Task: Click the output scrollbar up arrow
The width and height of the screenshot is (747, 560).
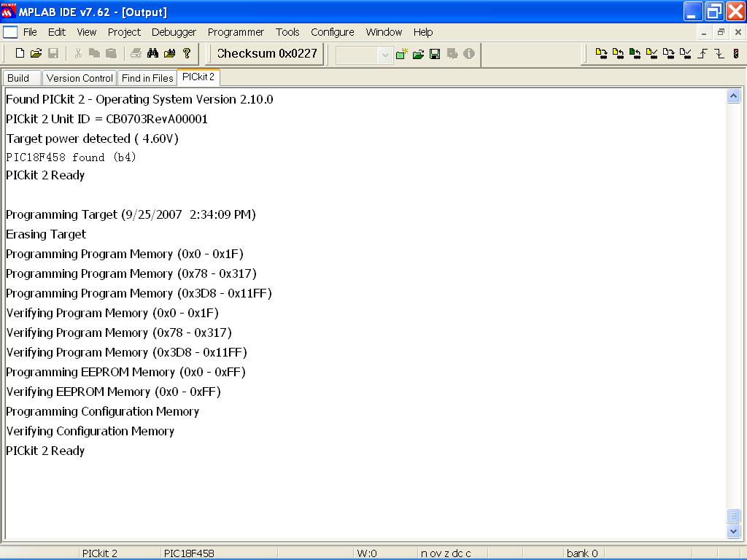Action: pos(734,96)
